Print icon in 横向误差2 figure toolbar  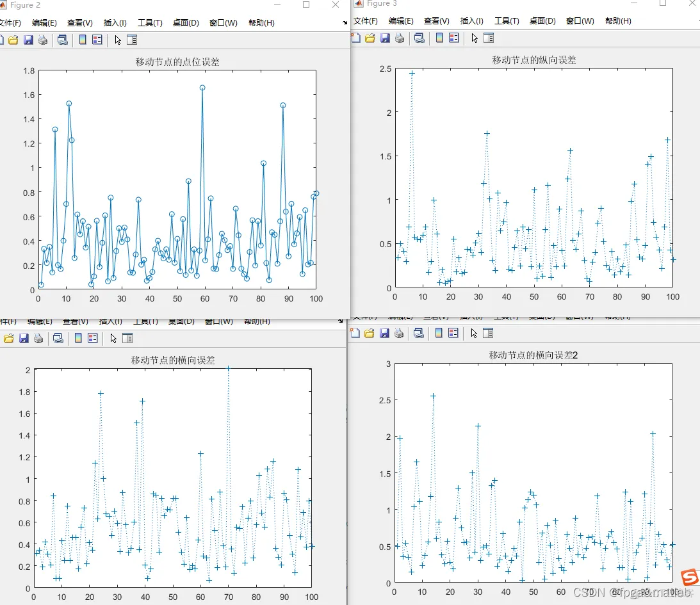(x=398, y=334)
